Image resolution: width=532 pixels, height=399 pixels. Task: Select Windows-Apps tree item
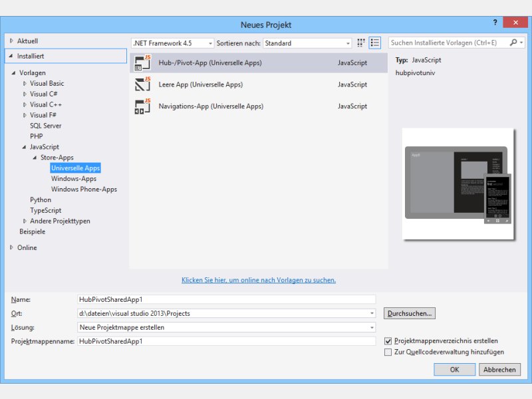coord(74,179)
